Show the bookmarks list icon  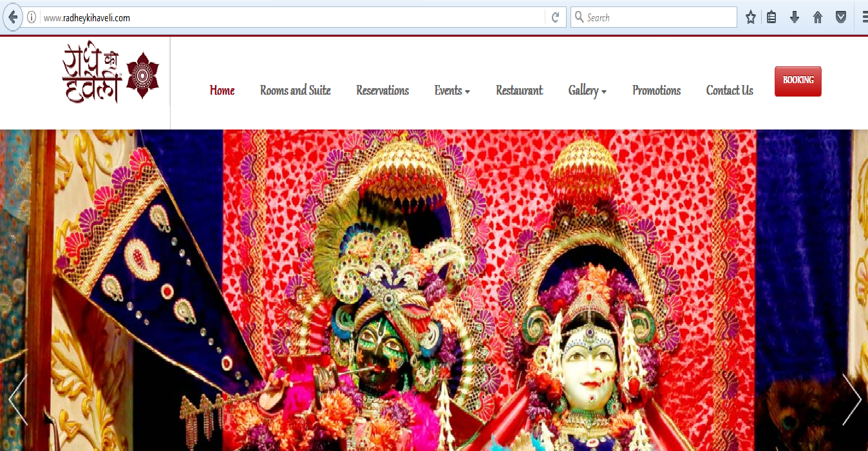pos(771,17)
